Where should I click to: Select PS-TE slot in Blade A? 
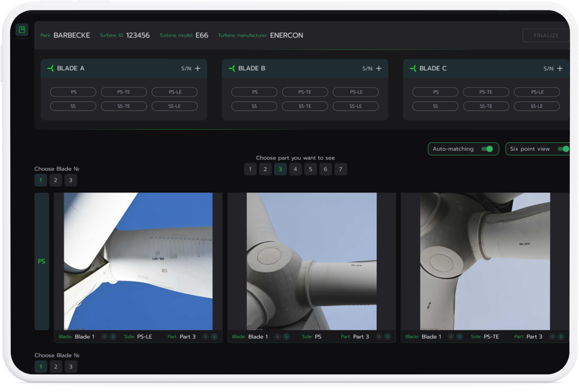click(124, 92)
